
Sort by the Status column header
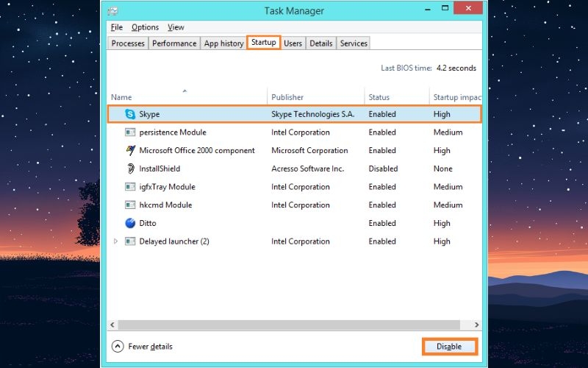pos(379,97)
